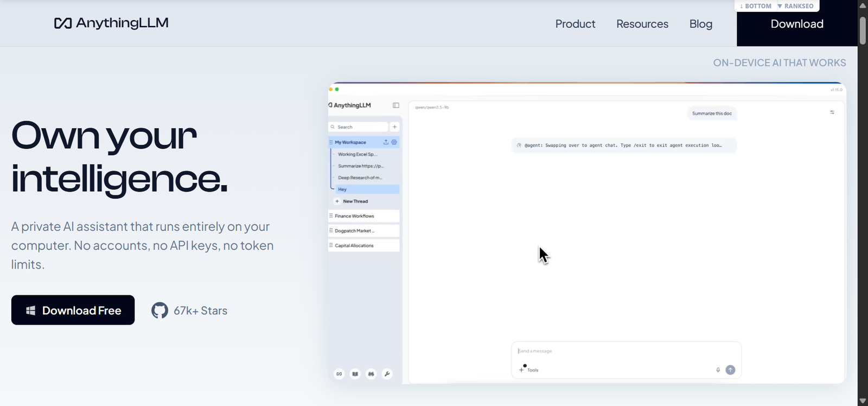Click the Download Free button
This screenshot has width=868, height=406.
coord(73,310)
